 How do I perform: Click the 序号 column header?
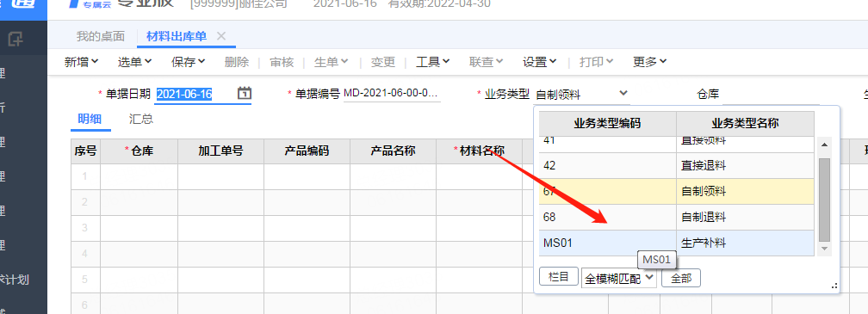(85, 151)
